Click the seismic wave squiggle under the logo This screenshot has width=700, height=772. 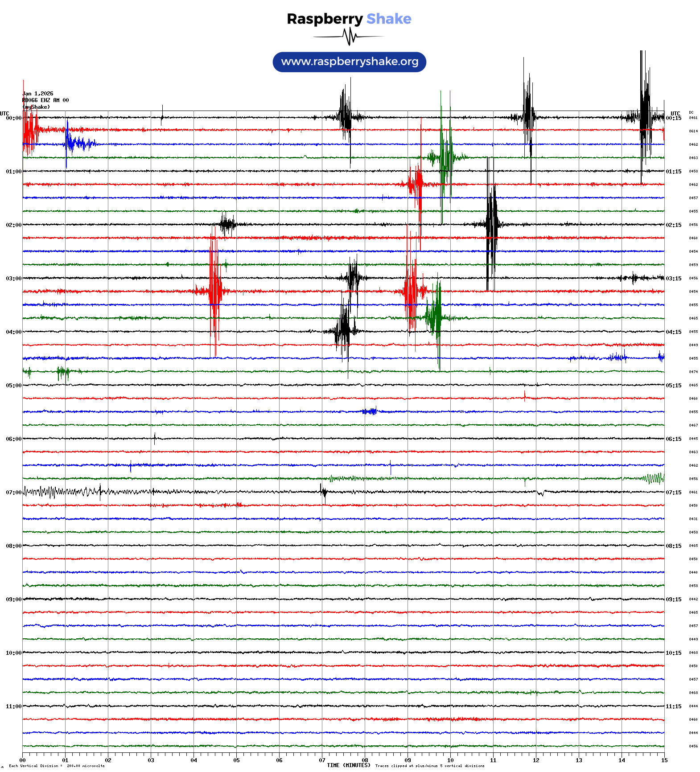pos(349,37)
